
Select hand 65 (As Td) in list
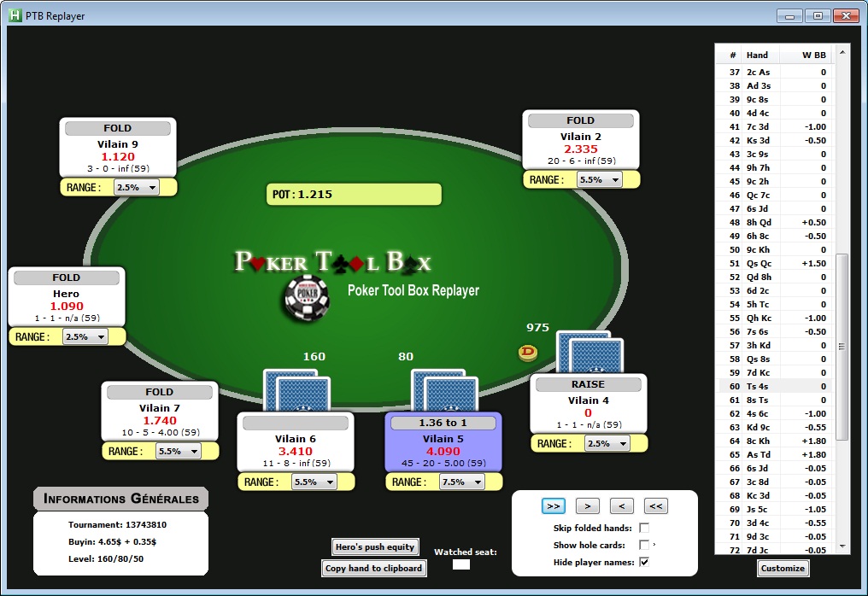tap(775, 454)
